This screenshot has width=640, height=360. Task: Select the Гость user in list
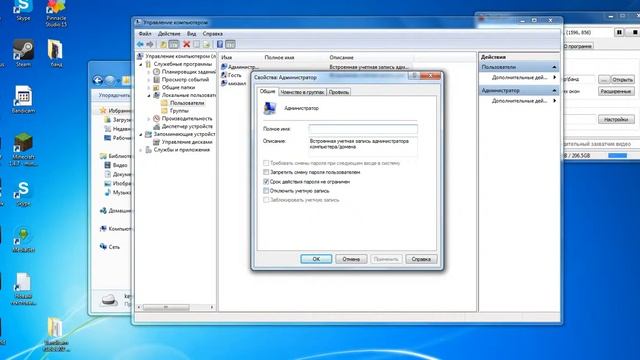pos(231,75)
